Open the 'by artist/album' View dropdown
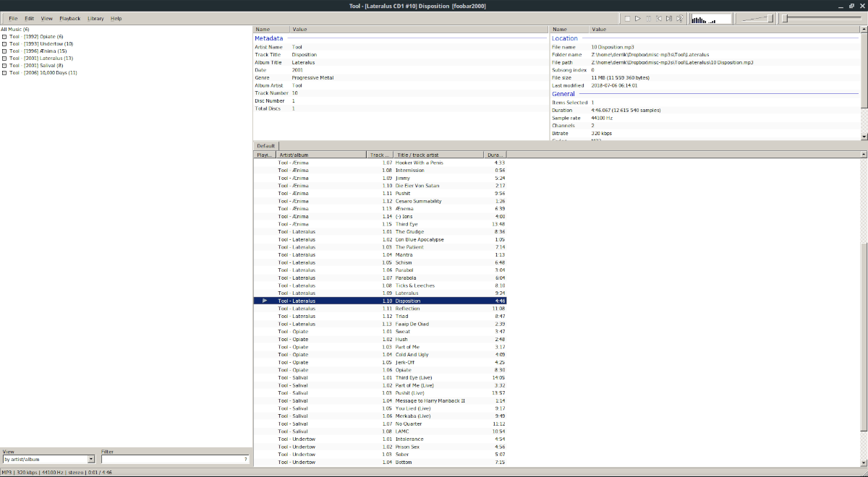Viewport: 868px width, 477px height. coord(92,458)
